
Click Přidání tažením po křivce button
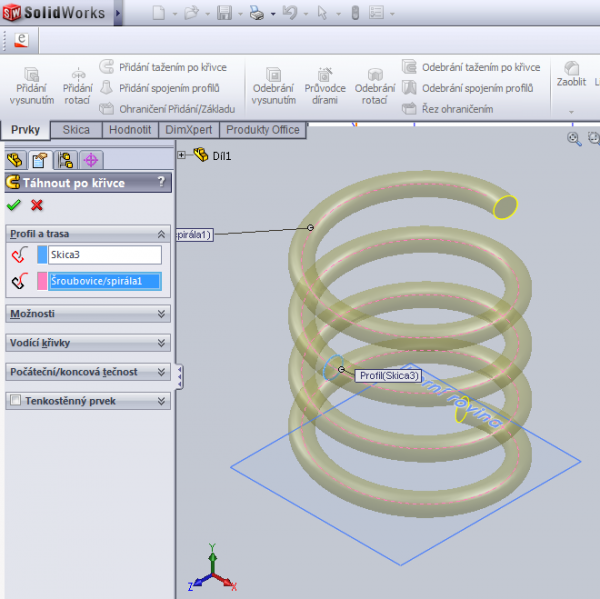165,67
